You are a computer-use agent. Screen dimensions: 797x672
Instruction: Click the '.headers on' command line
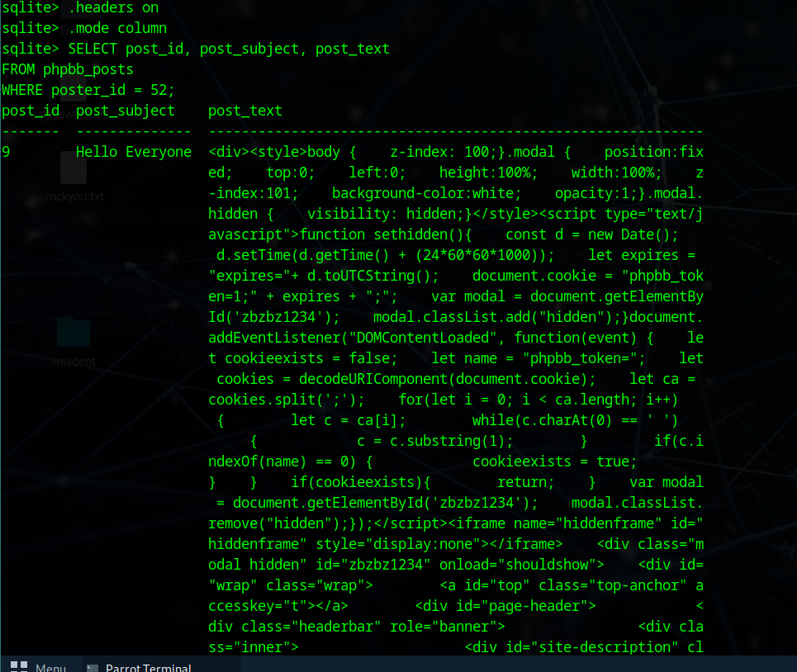click(x=113, y=7)
